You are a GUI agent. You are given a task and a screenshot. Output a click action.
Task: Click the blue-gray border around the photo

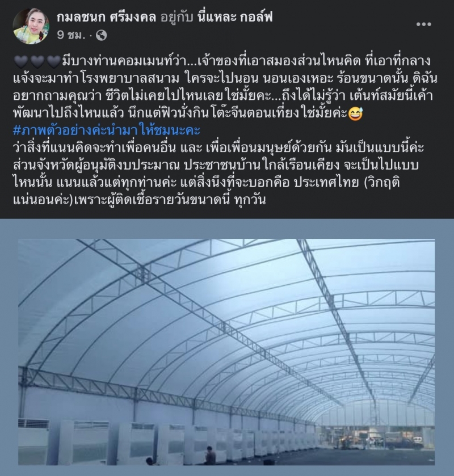[227, 229]
